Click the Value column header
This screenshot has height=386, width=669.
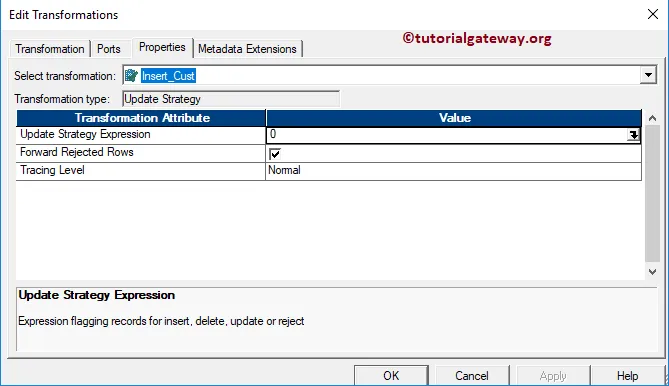[x=454, y=118]
